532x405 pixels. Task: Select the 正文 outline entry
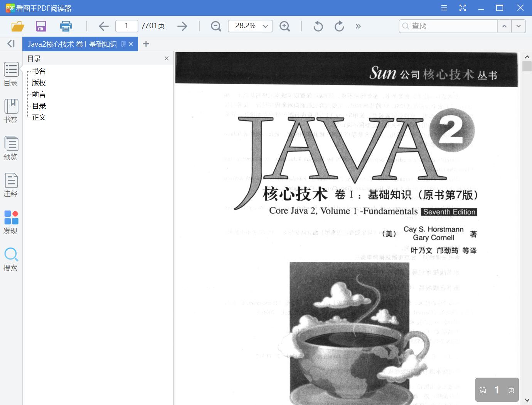point(39,117)
